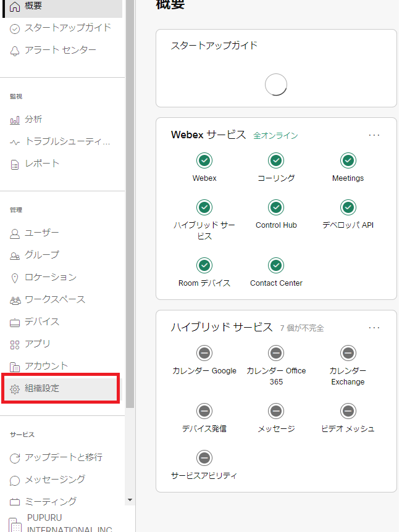The width and height of the screenshot is (415, 532).
Task: Click the chat bubble icon for メッセージング
Action: [15, 481]
